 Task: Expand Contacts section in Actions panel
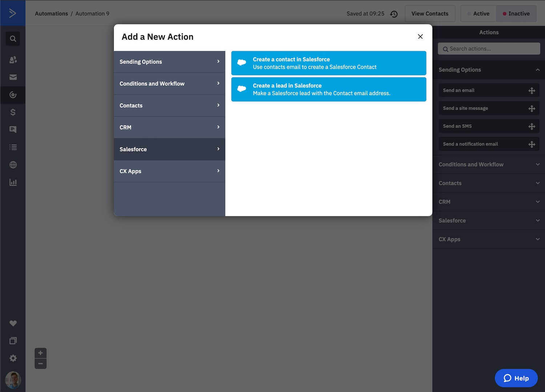tap(489, 183)
